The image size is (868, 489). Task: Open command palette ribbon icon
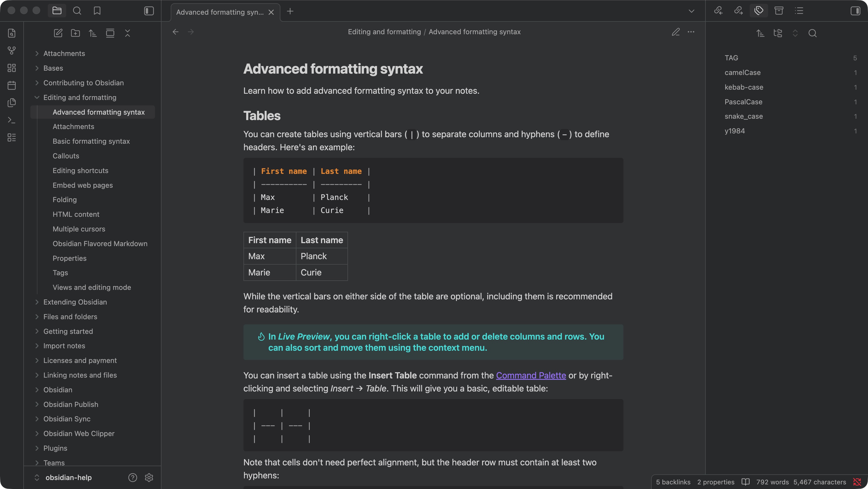click(12, 120)
